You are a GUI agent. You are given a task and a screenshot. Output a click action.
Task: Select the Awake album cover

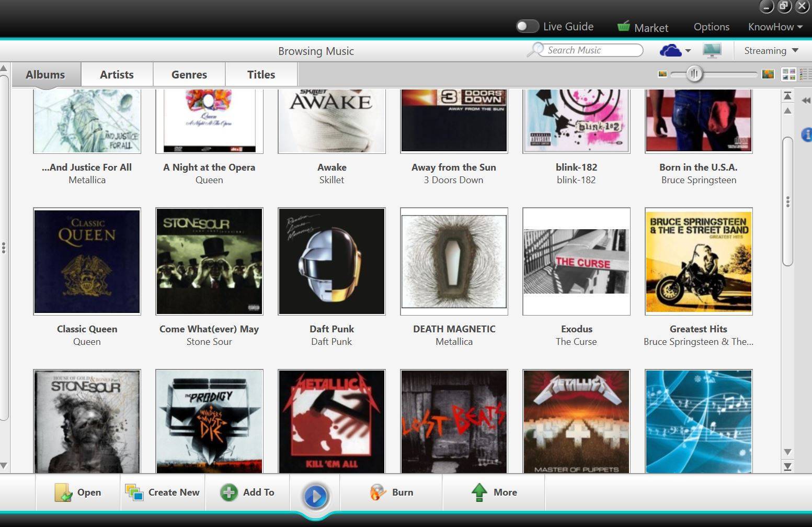331,120
